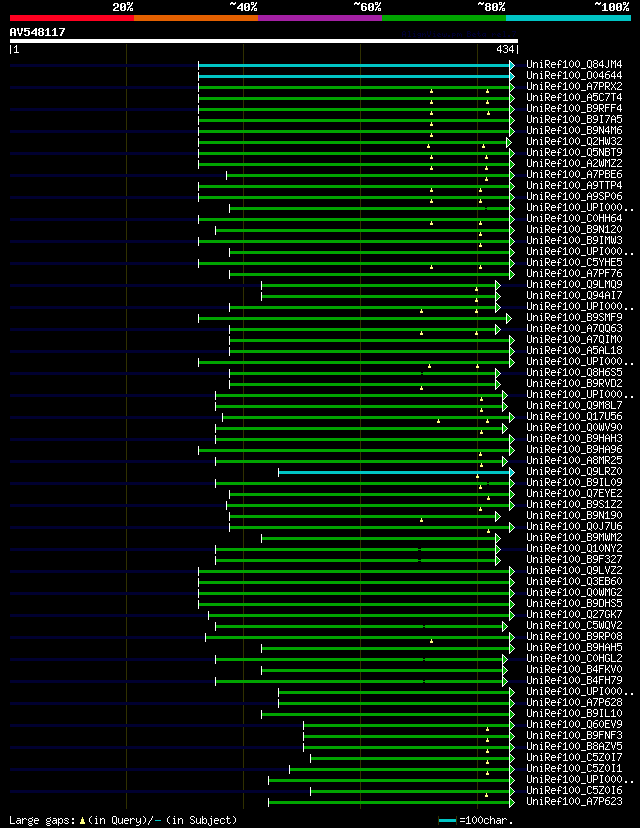Open the UniRef100_B9SMF9 hit

point(574,318)
